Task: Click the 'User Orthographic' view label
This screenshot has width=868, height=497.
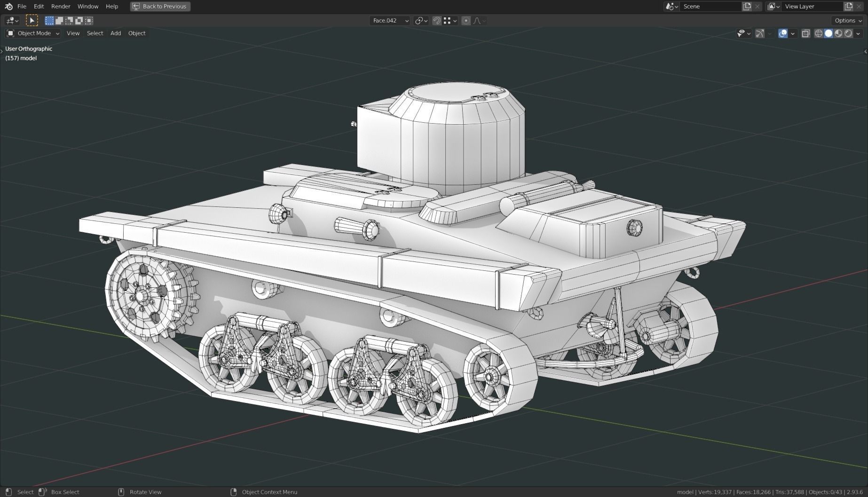Action: [29, 49]
